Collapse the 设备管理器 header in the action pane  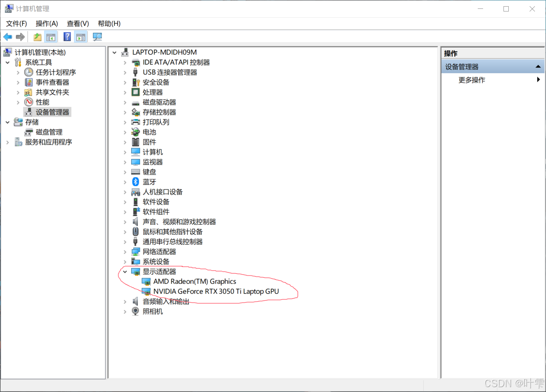click(x=538, y=66)
